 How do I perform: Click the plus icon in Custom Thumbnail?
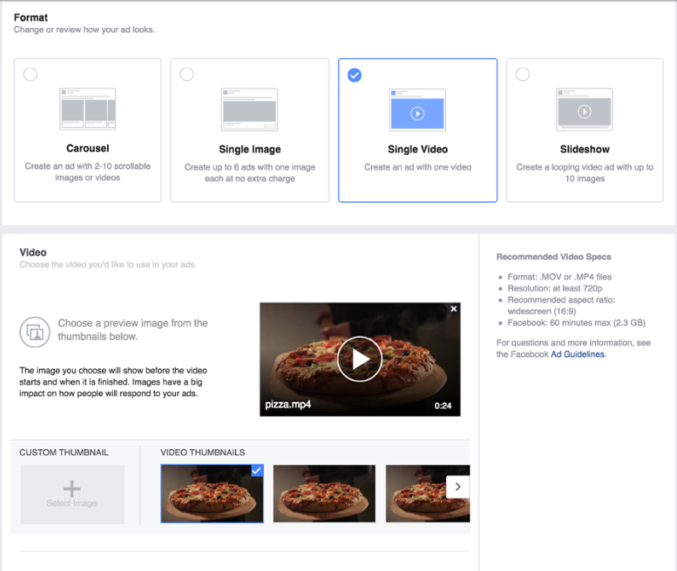[72, 489]
